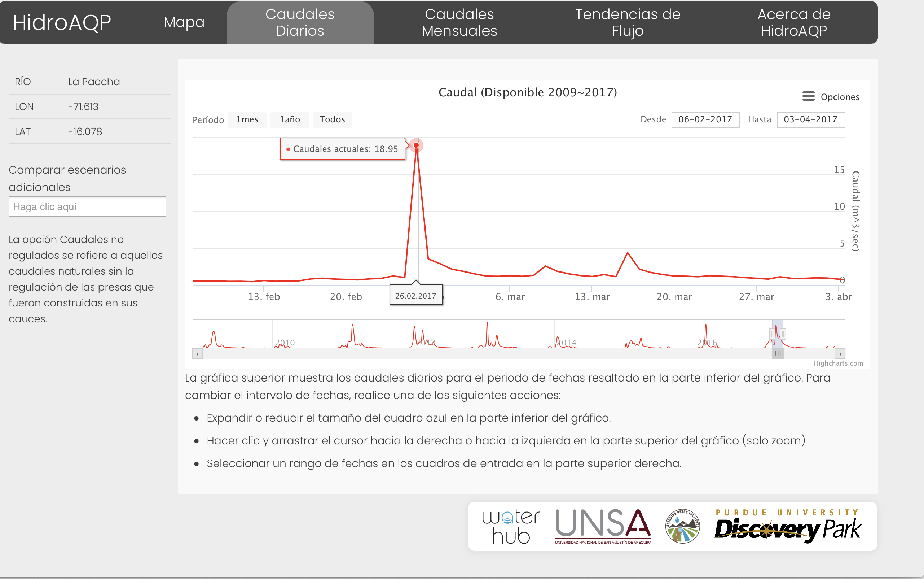Image resolution: width=924 pixels, height=579 pixels.
Task: Open the Opciones hamburger menu icon
Action: (x=808, y=96)
